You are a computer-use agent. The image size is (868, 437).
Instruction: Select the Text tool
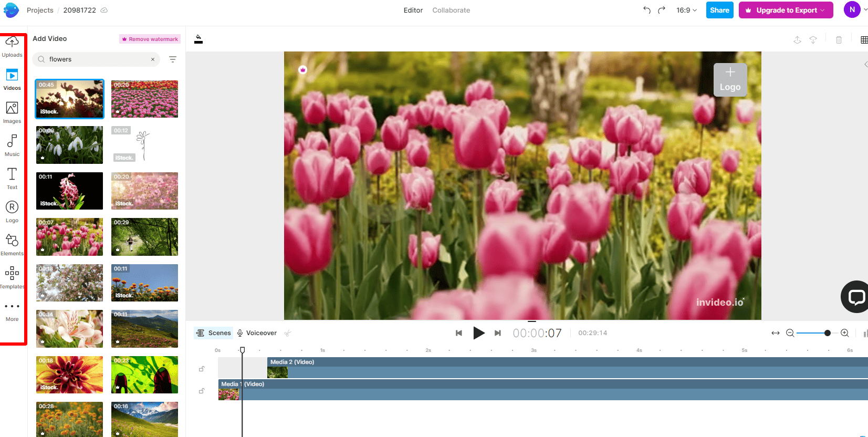pos(12,179)
